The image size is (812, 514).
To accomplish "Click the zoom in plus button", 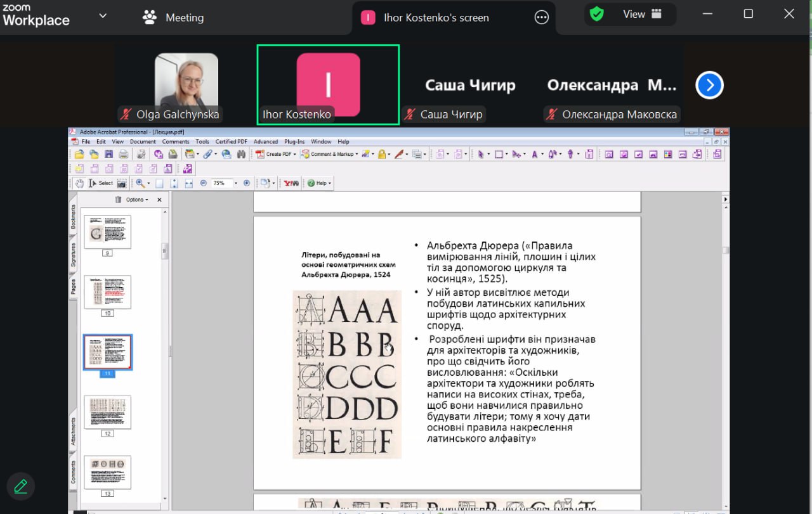I will tap(247, 183).
